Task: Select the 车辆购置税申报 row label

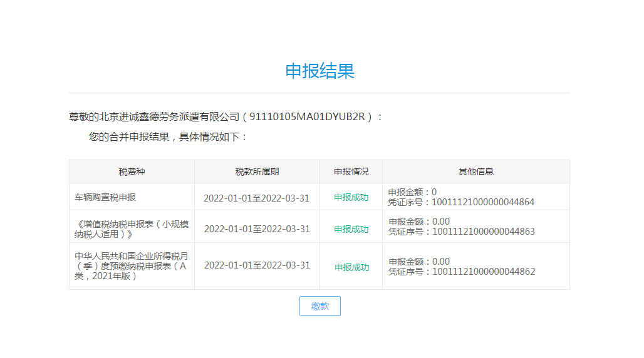Action: coord(105,198)
